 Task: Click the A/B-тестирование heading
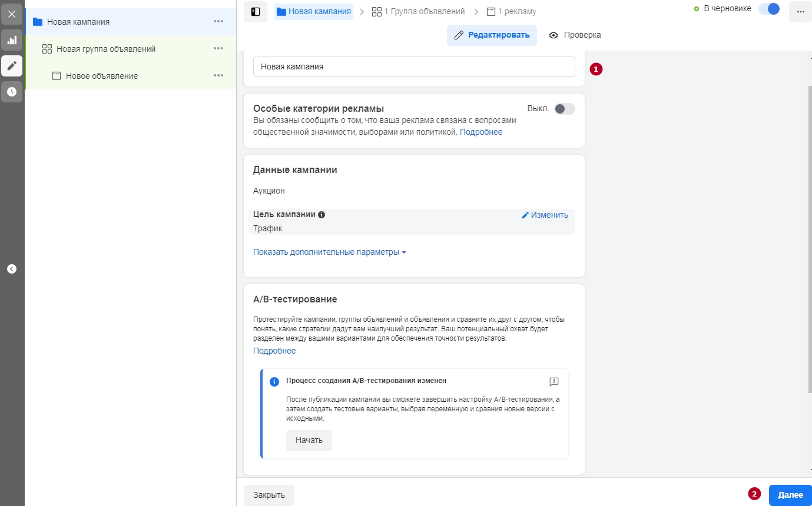(x=295, y=299)
